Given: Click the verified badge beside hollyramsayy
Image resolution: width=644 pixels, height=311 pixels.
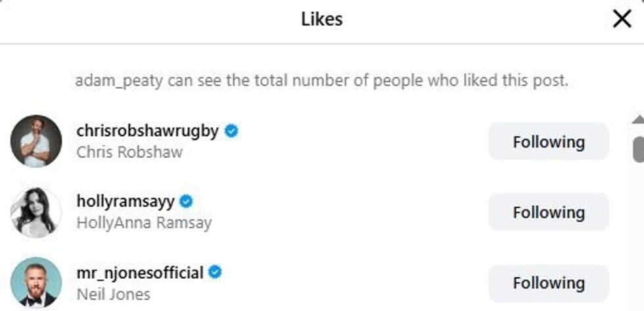Looking at the screenshot, I should pos(186,201).
